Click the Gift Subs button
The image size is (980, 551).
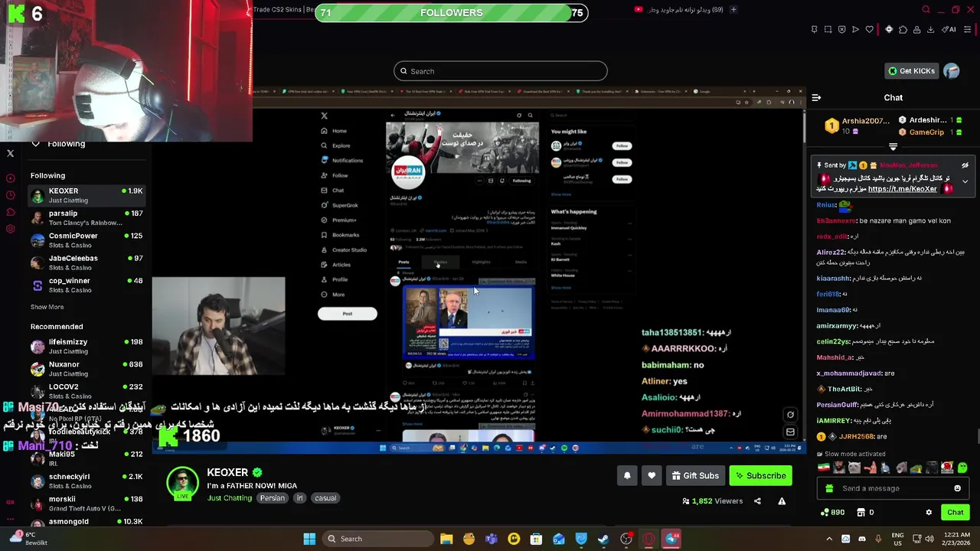tap(695, 476)
